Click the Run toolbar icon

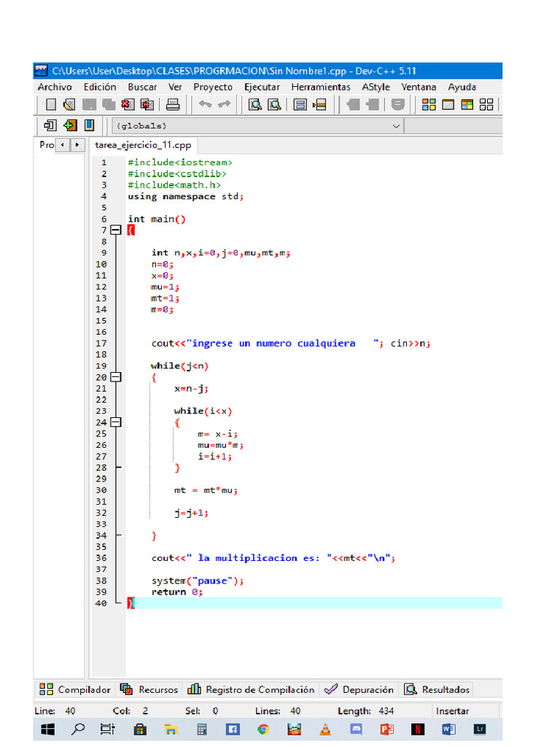click(x=448, y=105)
